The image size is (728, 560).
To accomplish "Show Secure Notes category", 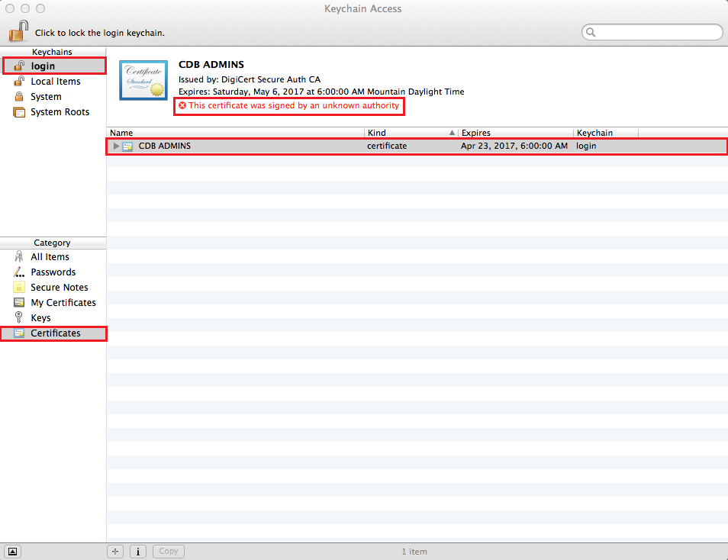I will tap(59, 288).
